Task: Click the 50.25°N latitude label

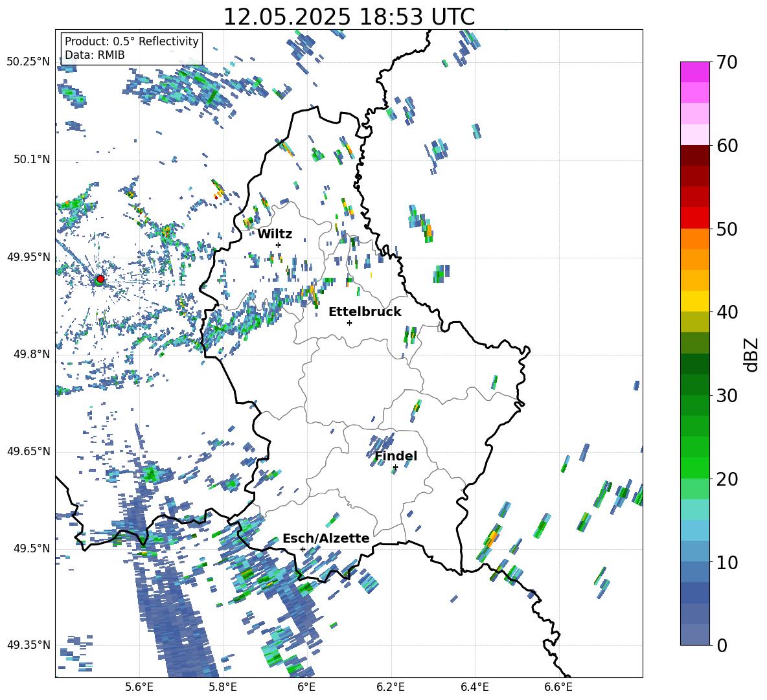Action: (x=28, y=62)
